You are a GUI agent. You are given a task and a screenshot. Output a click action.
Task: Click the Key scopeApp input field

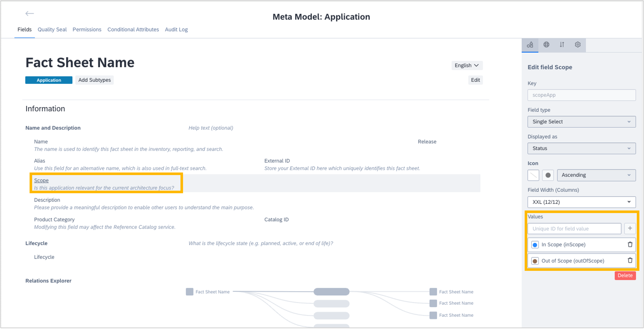tap(581, 95)
